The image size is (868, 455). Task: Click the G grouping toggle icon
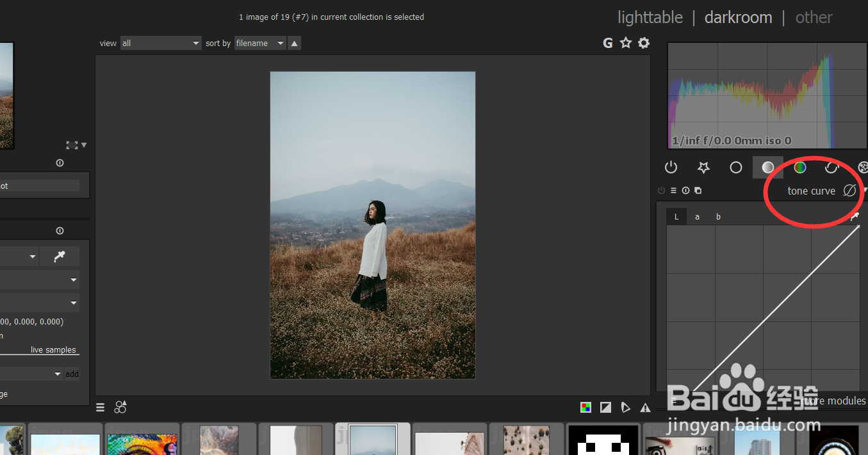point(608,43)
